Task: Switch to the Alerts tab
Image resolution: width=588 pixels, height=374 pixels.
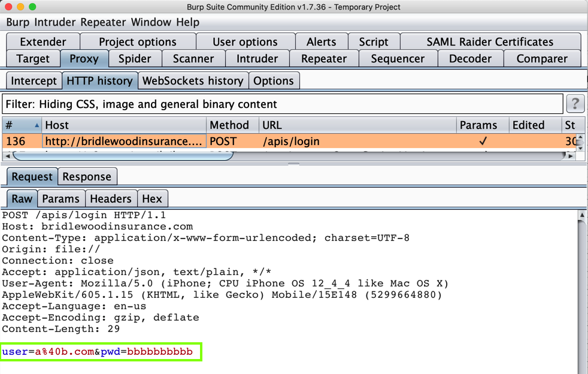Action: (x=322, y=41)
